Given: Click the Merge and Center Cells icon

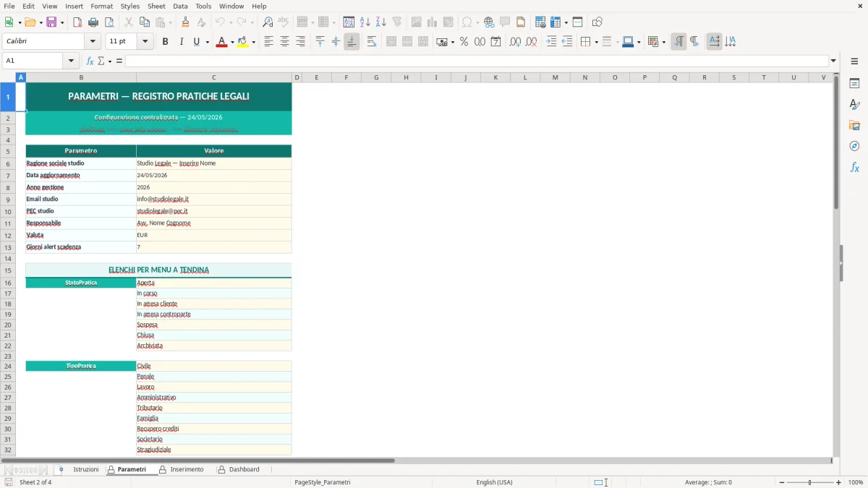Looking at the screenshot, I should [391, 42].
